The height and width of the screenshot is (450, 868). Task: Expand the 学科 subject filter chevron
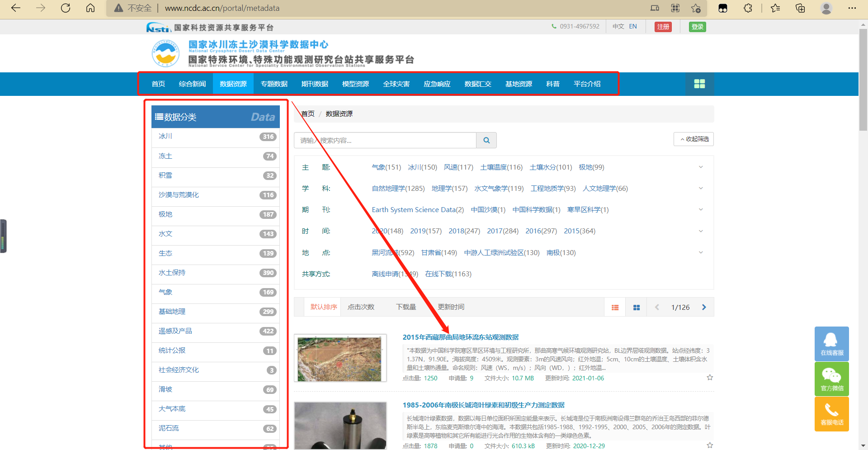[701, 188]
